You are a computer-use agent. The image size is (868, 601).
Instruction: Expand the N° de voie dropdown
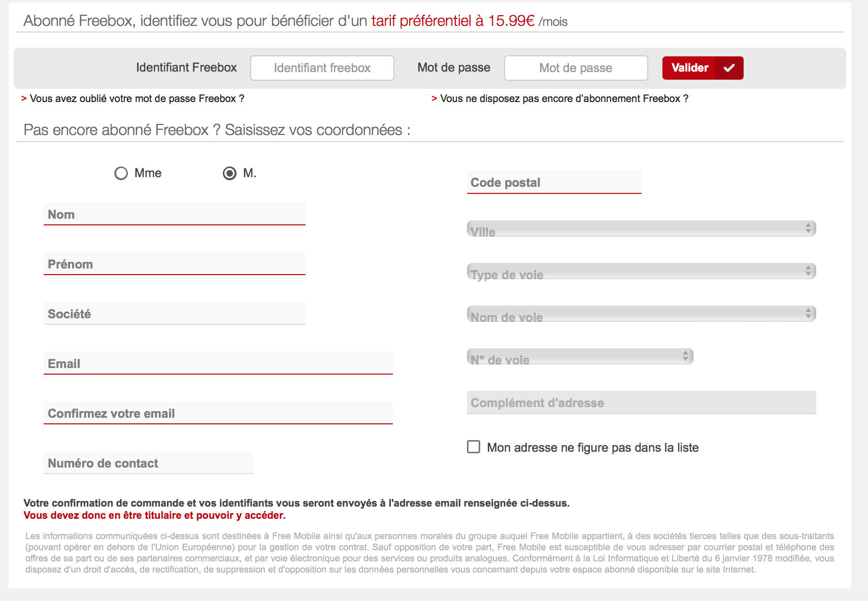coord(580,357)
